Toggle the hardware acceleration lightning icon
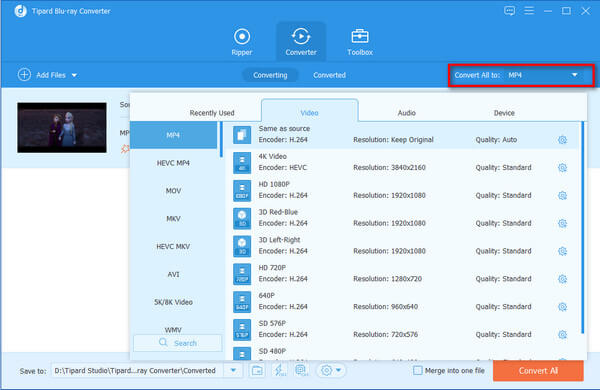Image resolution: width=600 pixels, height=390 pixels. point(279,370)
